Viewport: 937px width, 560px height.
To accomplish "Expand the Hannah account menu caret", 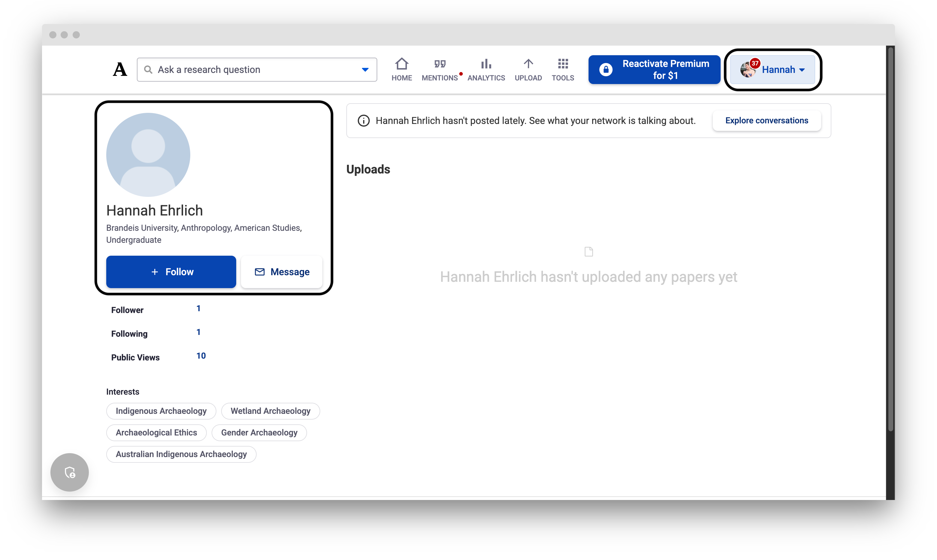I will pyautogui.click(x=802, y=70).
